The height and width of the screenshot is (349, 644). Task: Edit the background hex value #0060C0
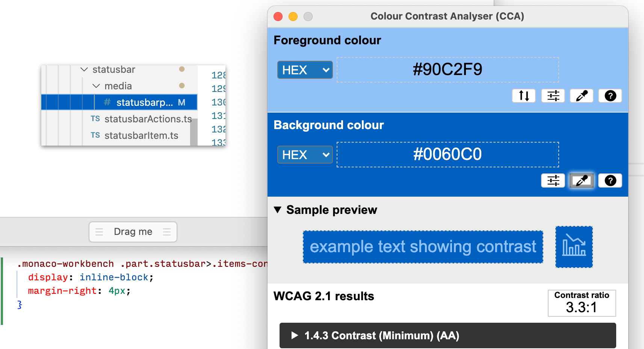(447, 154)
